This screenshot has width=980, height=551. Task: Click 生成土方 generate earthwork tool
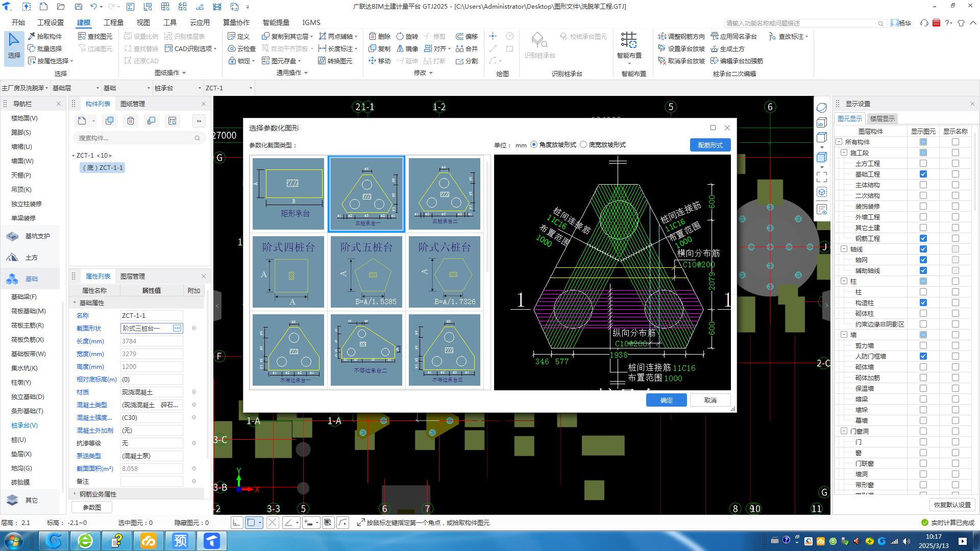(727, 48)
